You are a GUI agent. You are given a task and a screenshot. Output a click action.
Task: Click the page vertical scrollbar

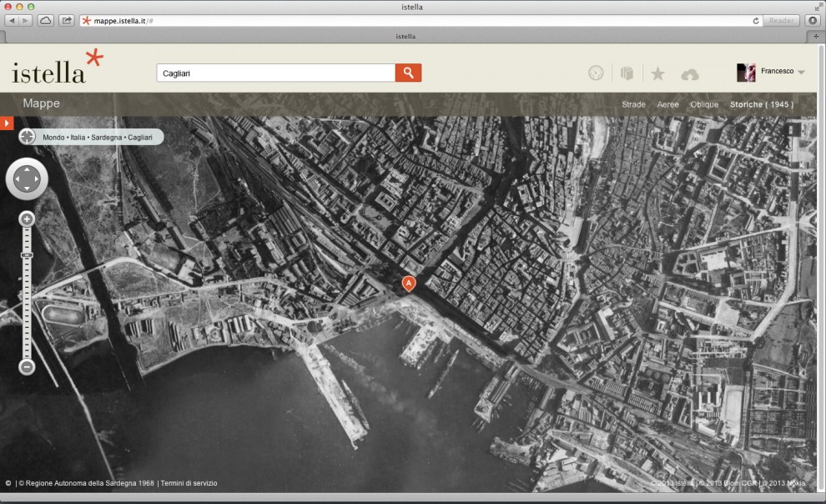coord(821,269)
